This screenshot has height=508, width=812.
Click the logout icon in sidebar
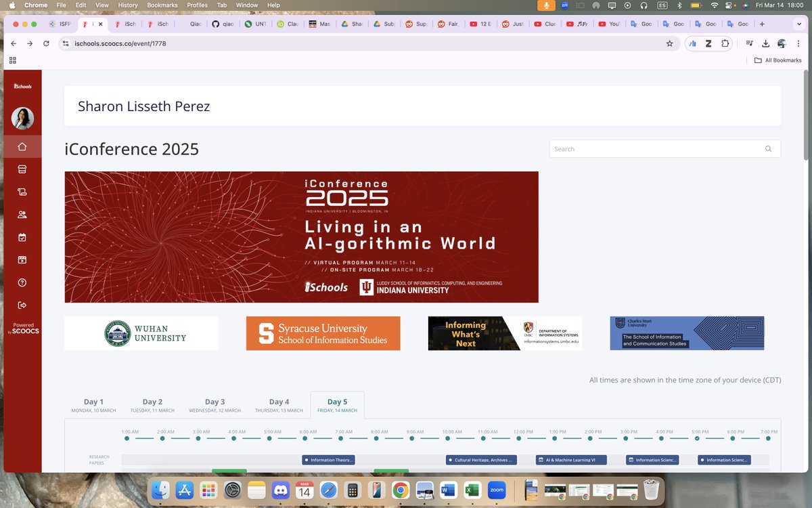[22, 305]
